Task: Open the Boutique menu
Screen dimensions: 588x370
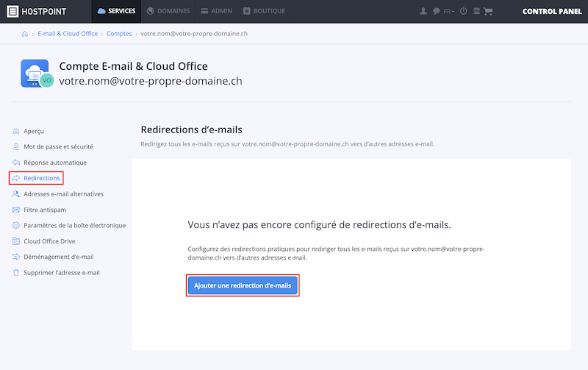Action: pos(264,11)
